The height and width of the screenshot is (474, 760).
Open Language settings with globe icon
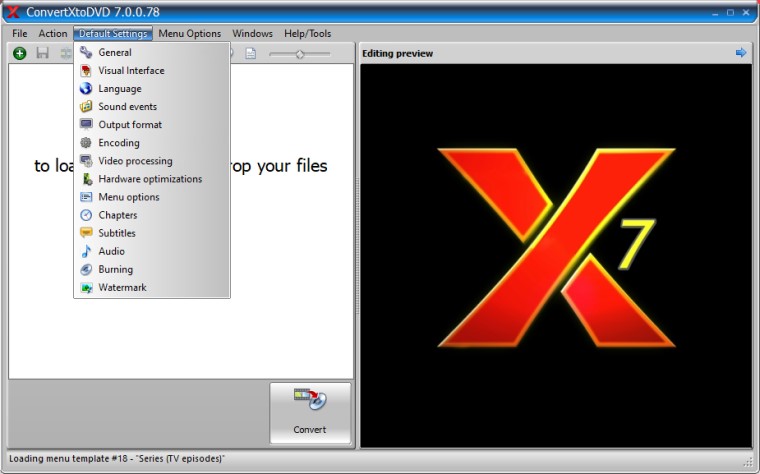pos(152,89)
